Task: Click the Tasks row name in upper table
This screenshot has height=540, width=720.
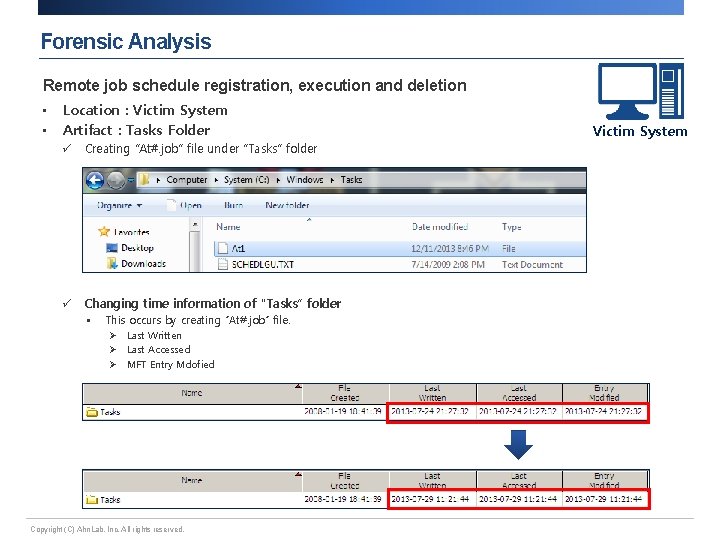Action: tap(110, 412)
